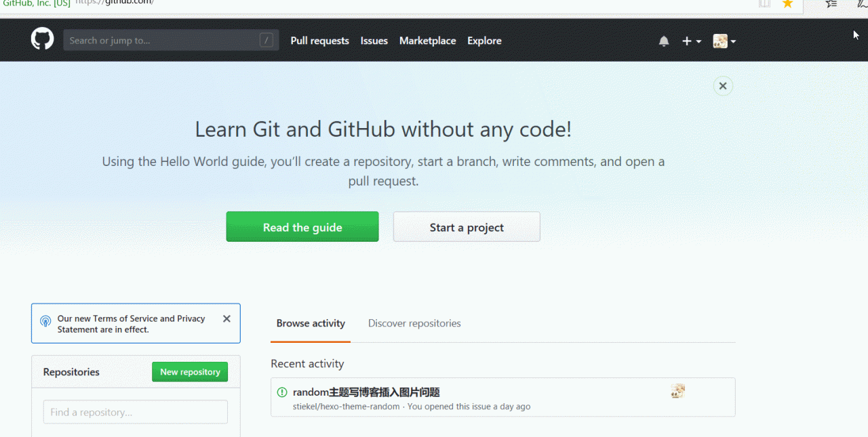This screenshot has height=437, width=868.
Task: Expand the plus create-new dropdown
Action: [x=692, y=41]
